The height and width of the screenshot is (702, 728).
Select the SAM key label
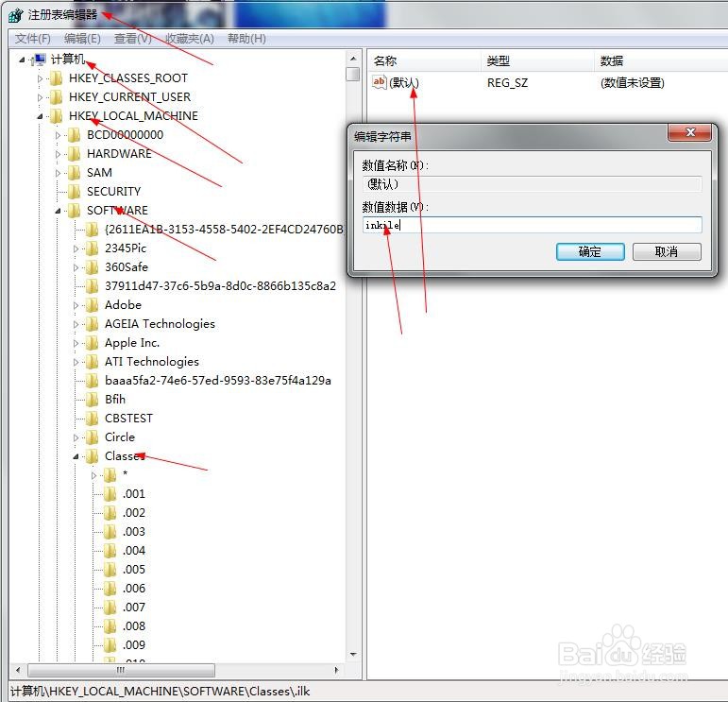click(99, 173)
